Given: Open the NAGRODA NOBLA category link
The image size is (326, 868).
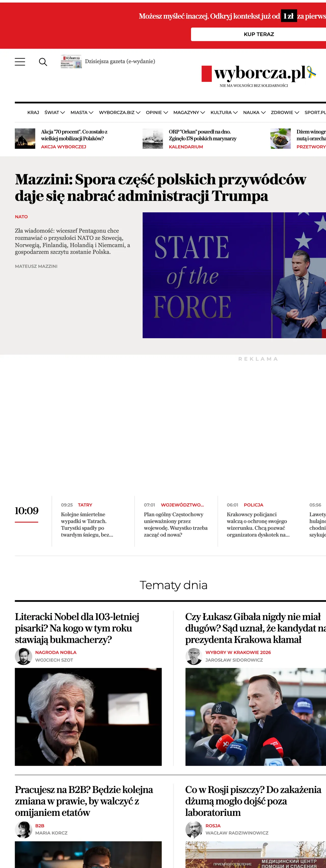Looking at the screenshot, I should click(x=56, y=652).
